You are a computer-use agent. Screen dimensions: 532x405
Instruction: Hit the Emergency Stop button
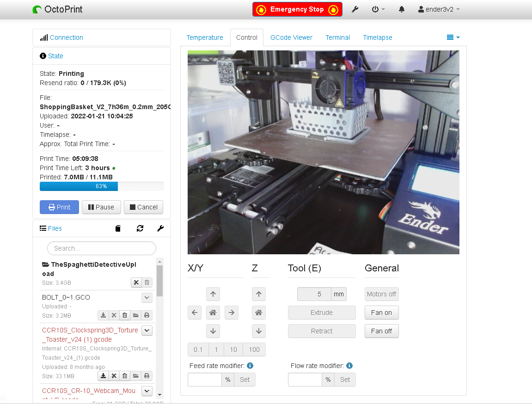[297, 10]
